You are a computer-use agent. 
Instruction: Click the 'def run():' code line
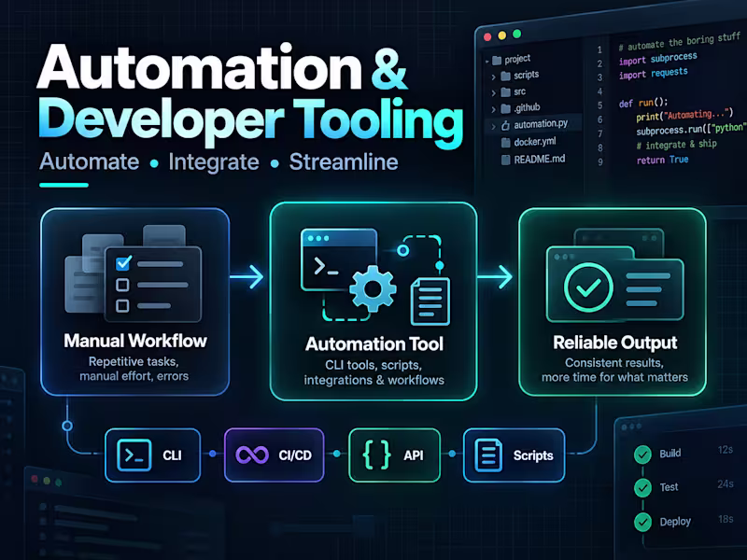coord(643,103)
